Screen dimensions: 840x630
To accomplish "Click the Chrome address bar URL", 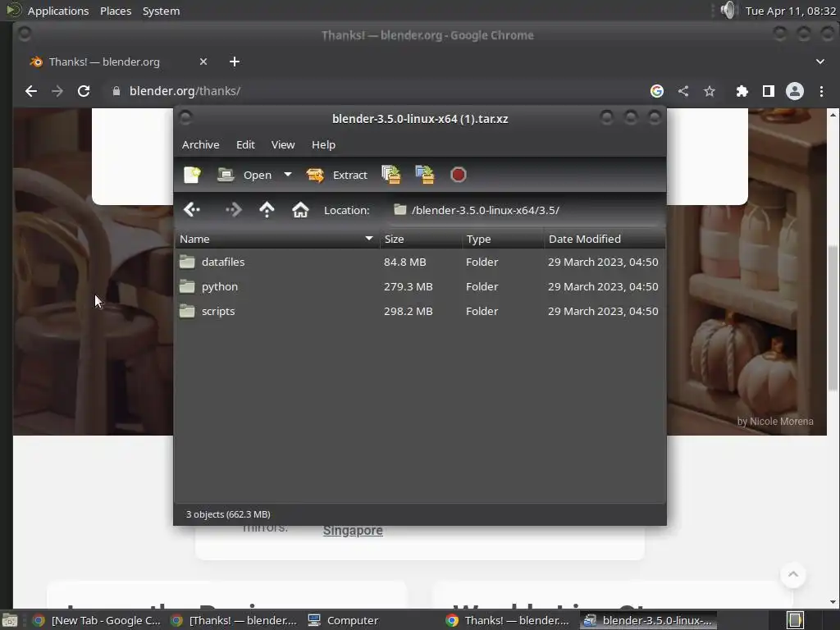I will tap(185, 91).
